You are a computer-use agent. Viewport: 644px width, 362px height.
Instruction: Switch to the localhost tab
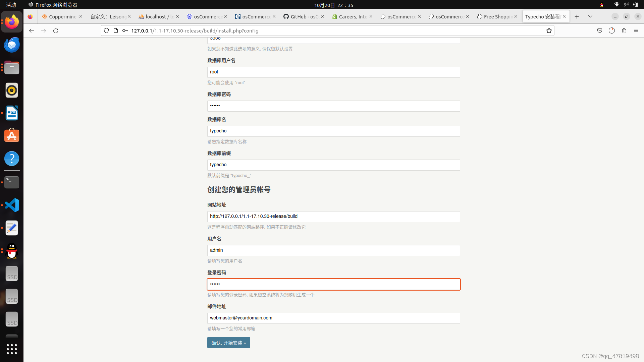156,16
